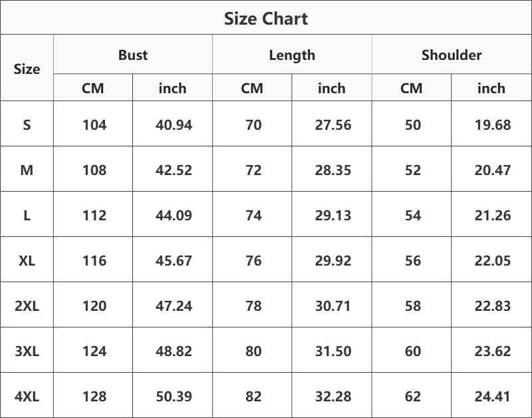Screen dimensions: 532x418
Task: Select the S size row label
Action: click(x=27, y=124)
